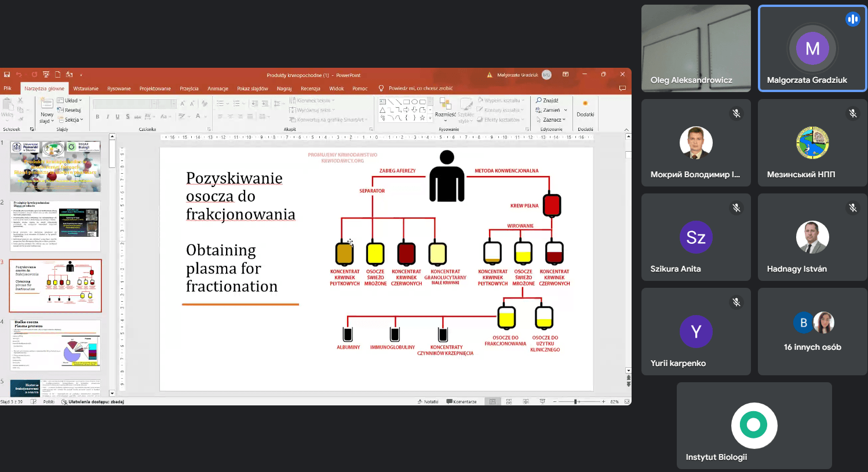This screenshot has width=868, height=472.
Task: Open the Plik menu
Action: point(8,89)
